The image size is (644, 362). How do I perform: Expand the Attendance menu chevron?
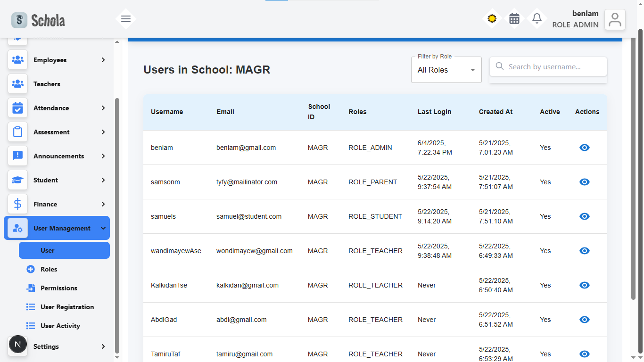pyautogui.click(x=103, y=108)
